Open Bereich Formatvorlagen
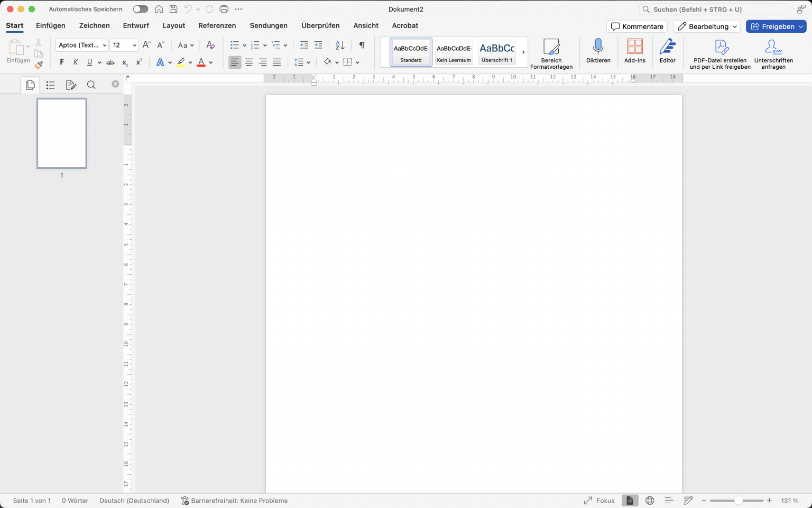812x508 pixels. tap(551, 52)
